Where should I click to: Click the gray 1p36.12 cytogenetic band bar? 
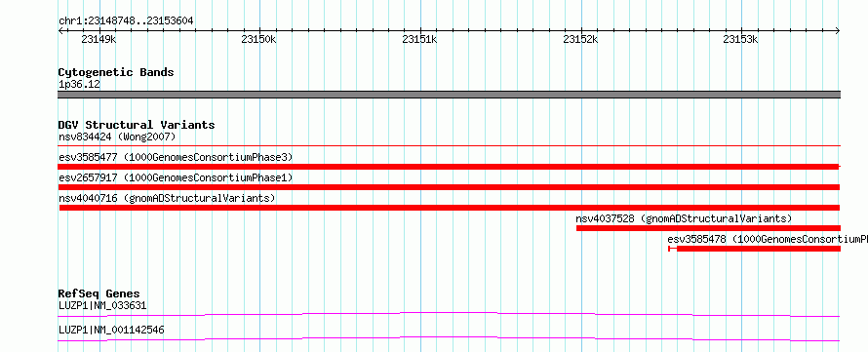(449, 95)
